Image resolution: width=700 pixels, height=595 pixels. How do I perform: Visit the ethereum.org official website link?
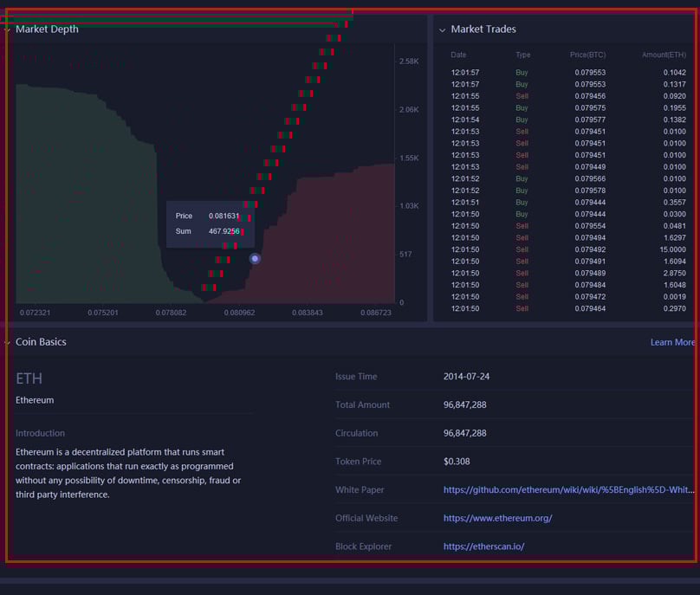point(497,519)
